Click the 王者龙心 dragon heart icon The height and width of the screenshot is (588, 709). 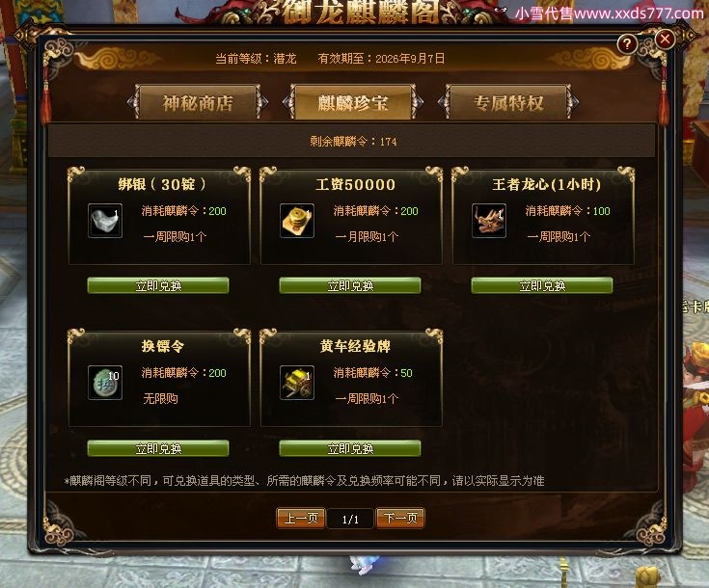pyautogui.click(x=489, y=220)
